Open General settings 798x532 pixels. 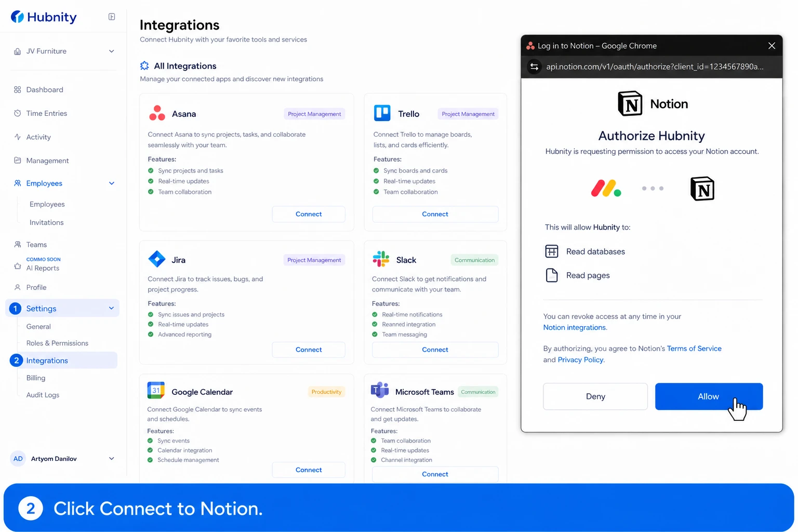click(38, 327)
